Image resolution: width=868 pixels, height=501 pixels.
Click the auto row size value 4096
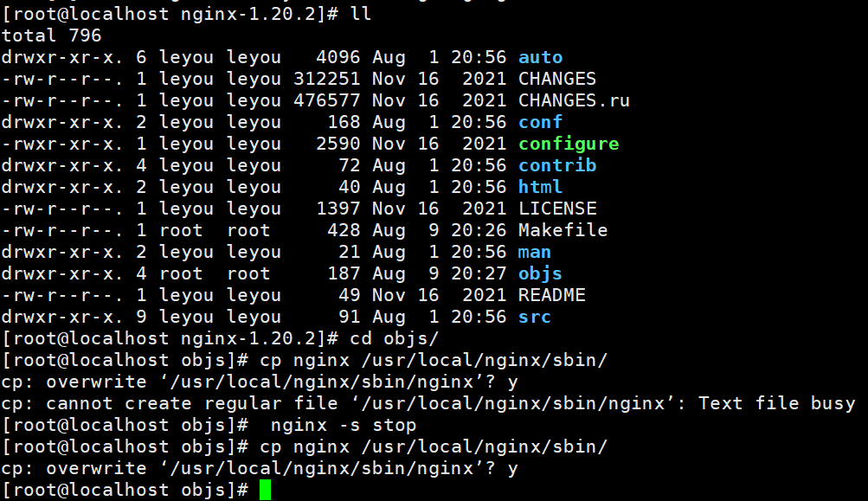pos(338,58)
